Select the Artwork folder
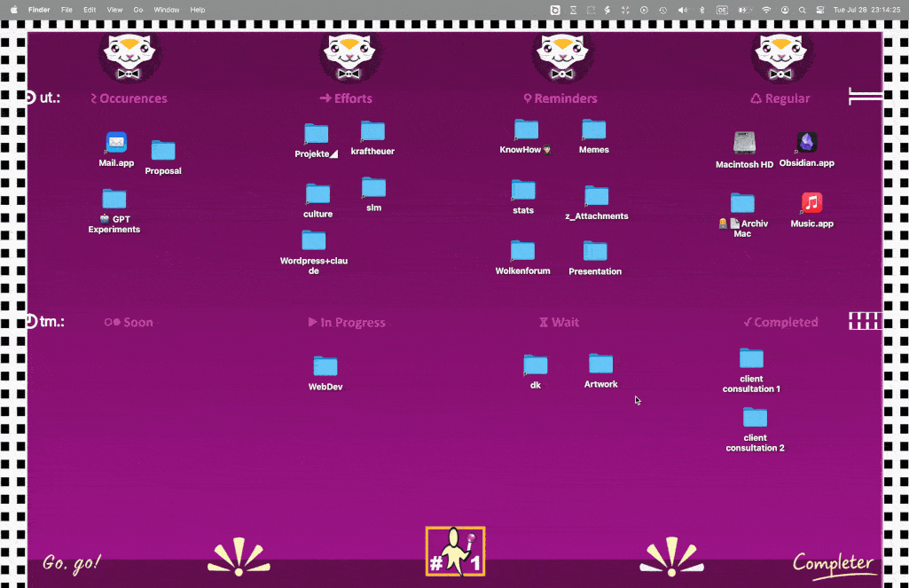The image size is (909, 588). pyautogui.click(x=601, y=364)
